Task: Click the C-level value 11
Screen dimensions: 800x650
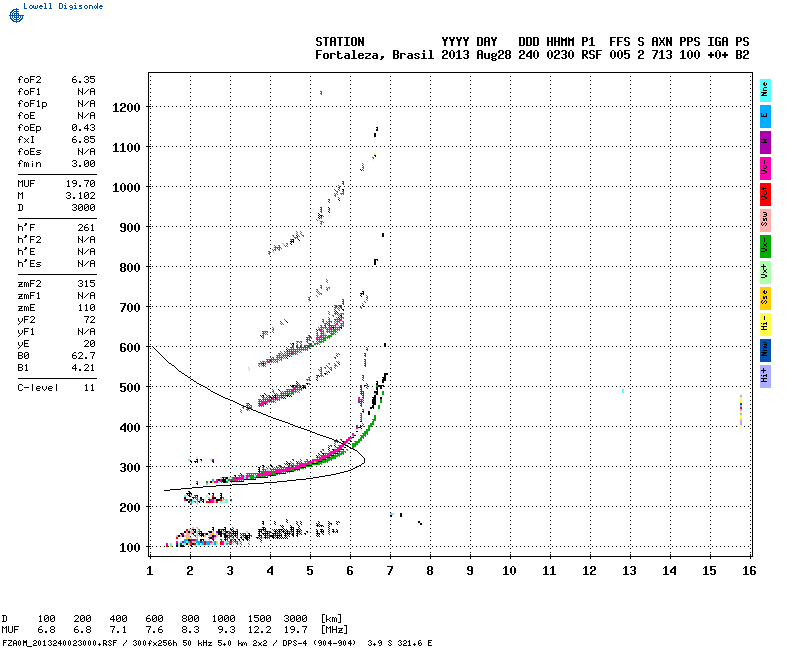Action: point(89,388)
